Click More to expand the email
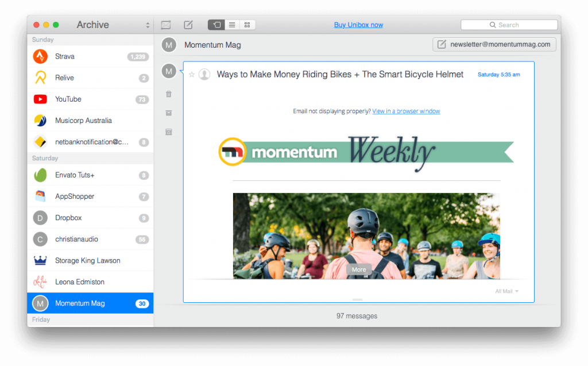 point(359,269)
